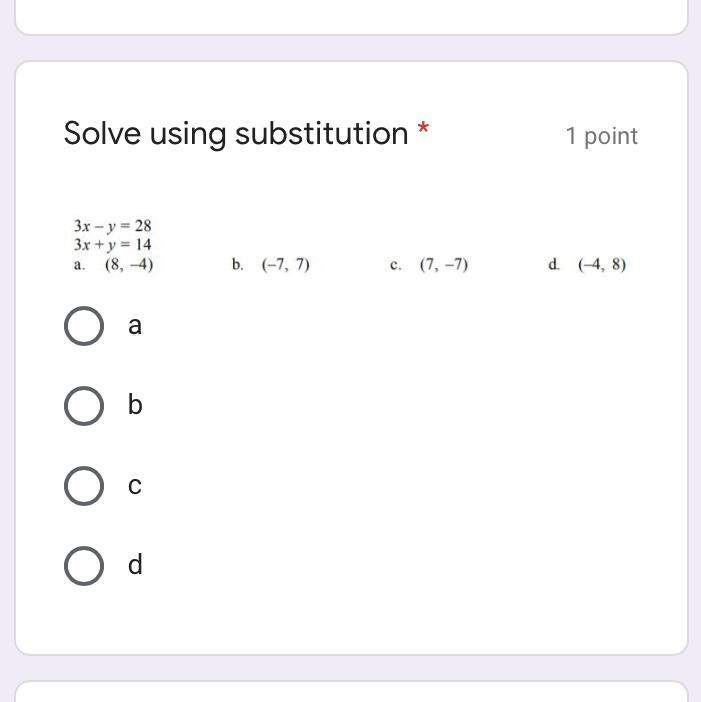This screenshot has height=702, width=701.
Task: Click answer text (−4, 8) in the image
Action: pos(602,265)
